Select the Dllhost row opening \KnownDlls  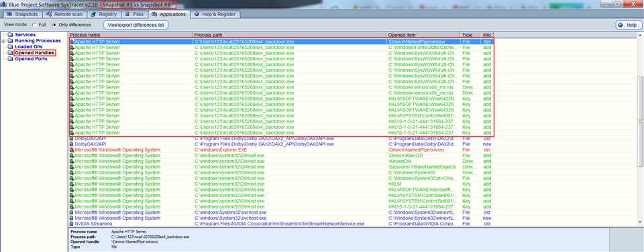point(281,162)
